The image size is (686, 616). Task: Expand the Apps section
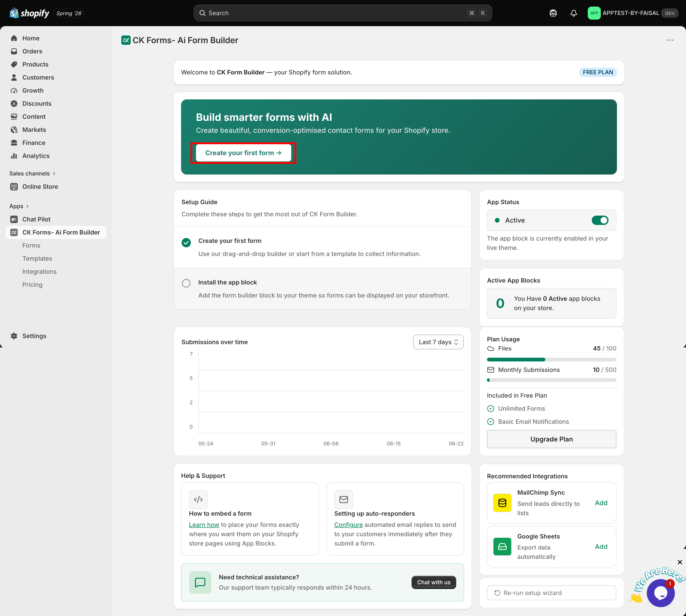tap(19, 206)
